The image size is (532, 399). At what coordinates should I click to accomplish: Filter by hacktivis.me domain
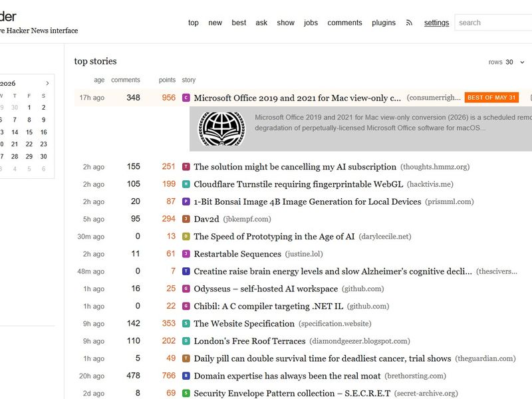[x=430, y=184]
